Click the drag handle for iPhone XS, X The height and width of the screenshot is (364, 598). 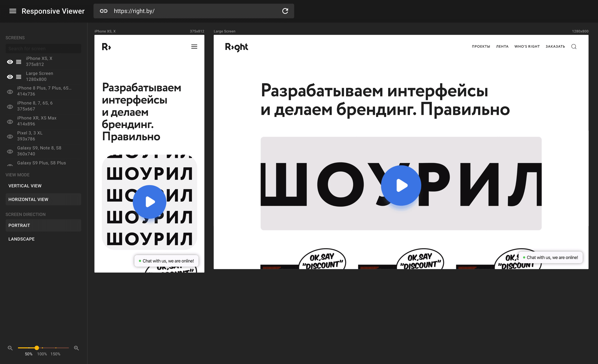[x=19, y=62]
